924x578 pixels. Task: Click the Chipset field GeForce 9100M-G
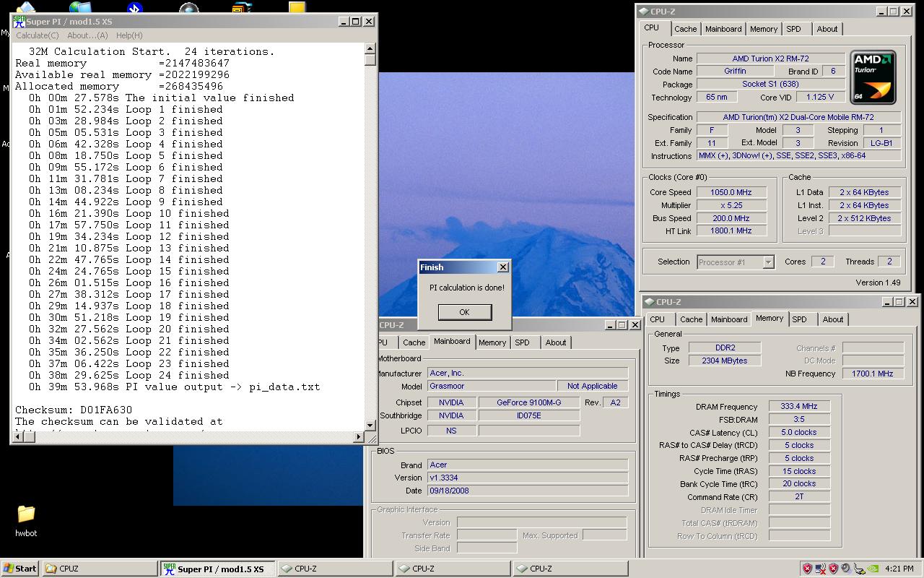(528, 402)
